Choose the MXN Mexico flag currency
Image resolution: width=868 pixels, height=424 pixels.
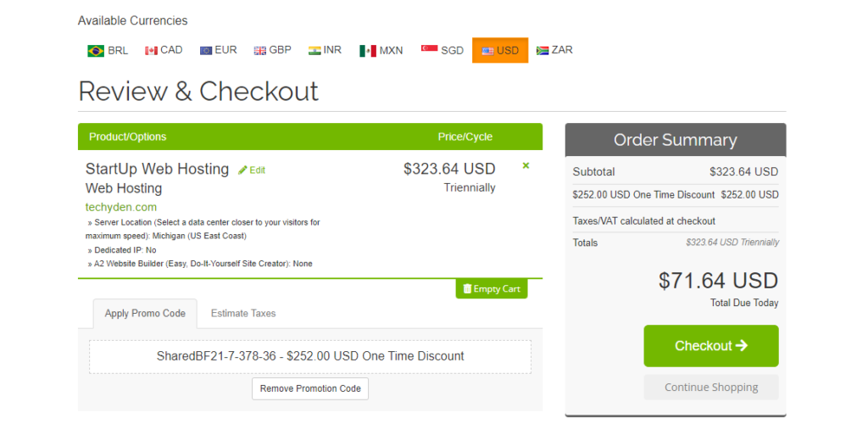coord(381,50)
